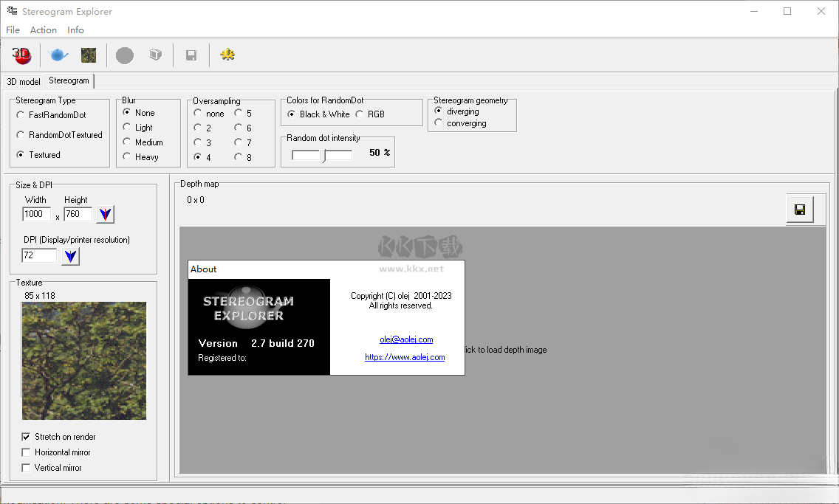The image size is (839, 504).
Task: Open the olej@aolej.com email link
Action: point(406,339)
